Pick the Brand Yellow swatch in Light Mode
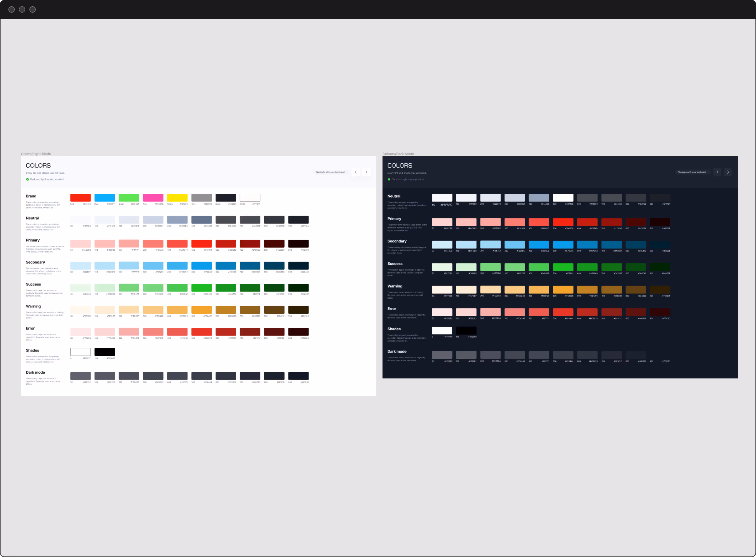The width and height of the screenshot is (756, 557). coord(177,198)
